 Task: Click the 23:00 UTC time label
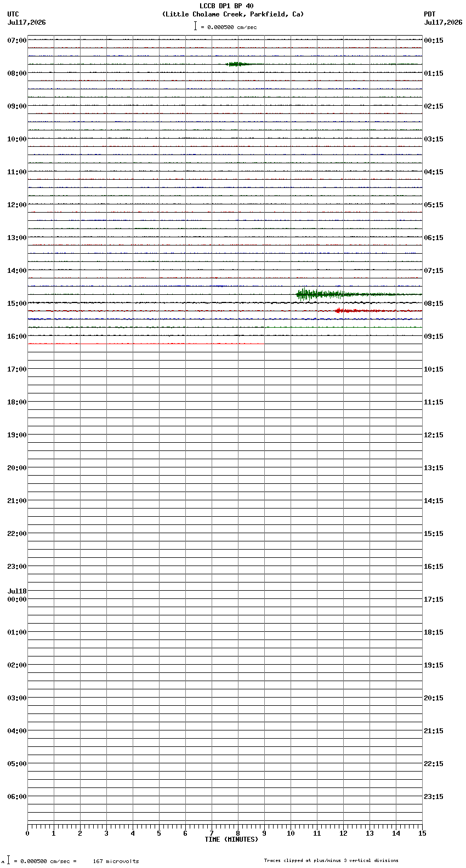click(x=17, y=567)
